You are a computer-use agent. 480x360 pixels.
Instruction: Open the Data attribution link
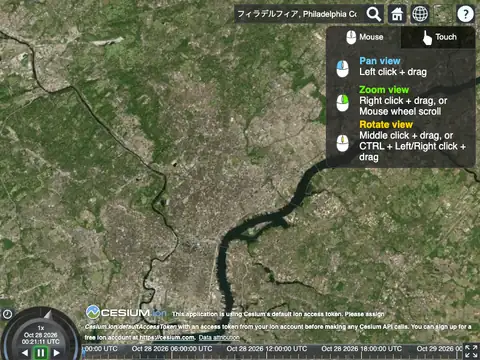tap(219, 338)
